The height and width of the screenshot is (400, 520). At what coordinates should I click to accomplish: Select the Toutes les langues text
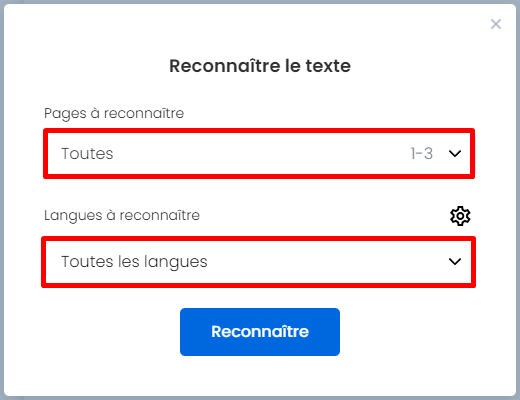pos(134,262)
